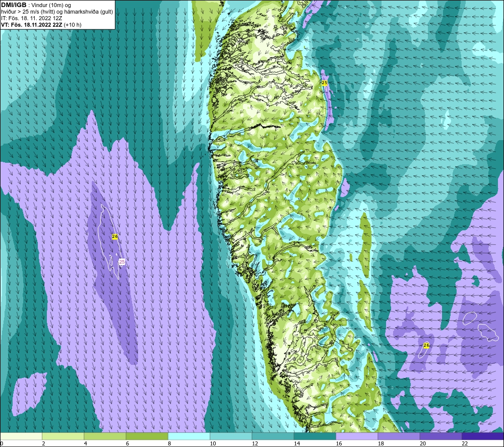Click the '18' tick label on the color scale
The height and width of the screenshot is (447, 504).
pos(381,444)
